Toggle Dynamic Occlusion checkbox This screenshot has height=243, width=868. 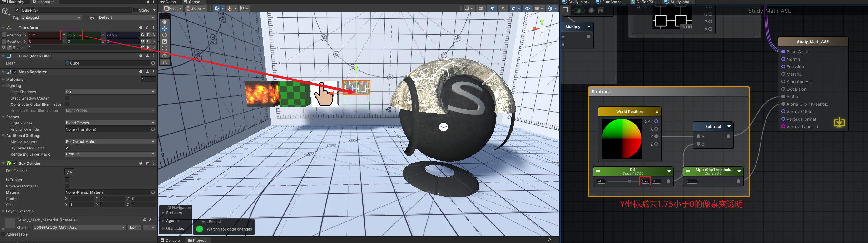click(67, 148)
